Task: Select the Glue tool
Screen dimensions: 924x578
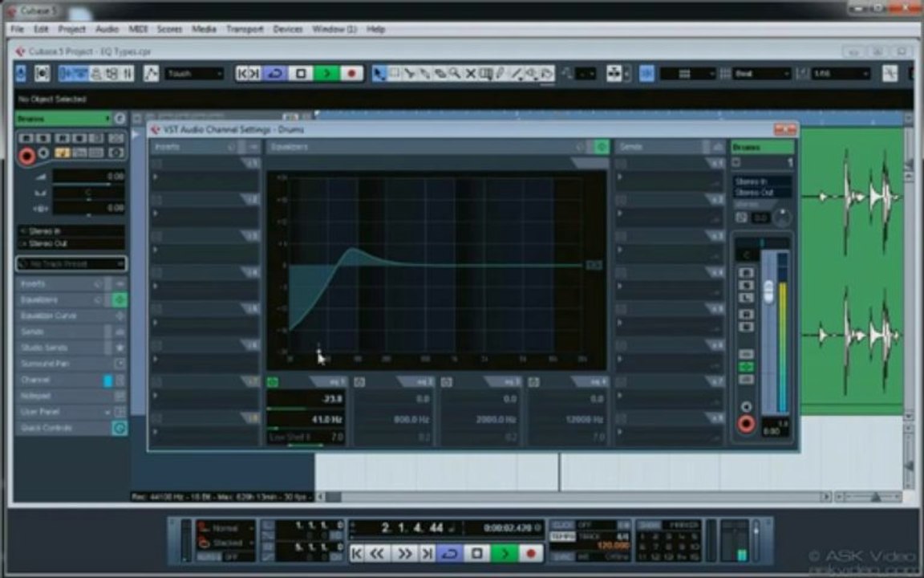Action: pos(424,73)
